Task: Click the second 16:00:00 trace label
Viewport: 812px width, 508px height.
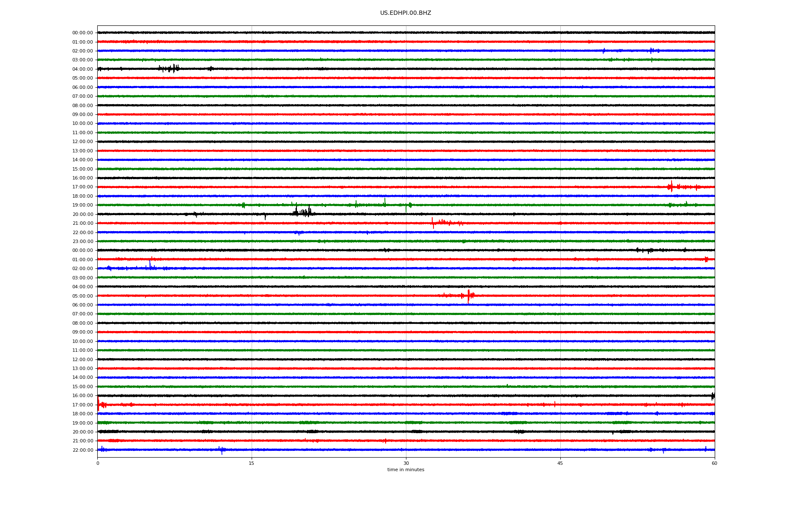Action: (x=82, y=396)
